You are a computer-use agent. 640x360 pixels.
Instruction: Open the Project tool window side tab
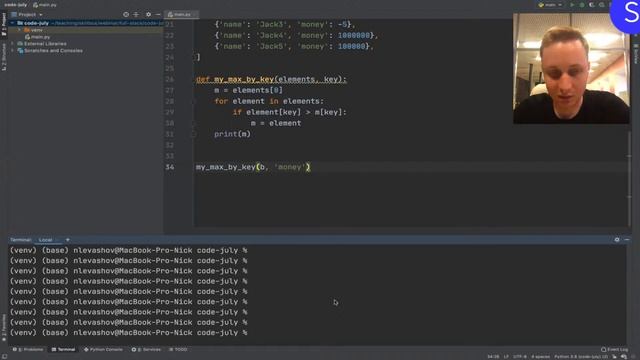click(4, 24)
